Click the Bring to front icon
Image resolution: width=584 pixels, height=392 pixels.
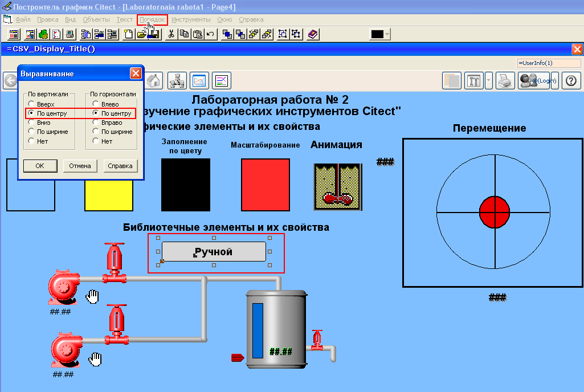(x=227, y=35)
